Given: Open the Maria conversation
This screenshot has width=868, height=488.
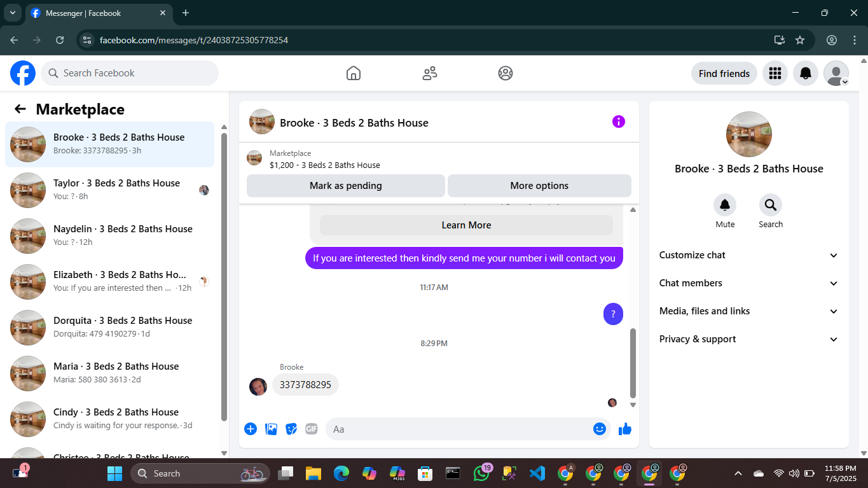Looking at the screenshot, I should (110, 373).
